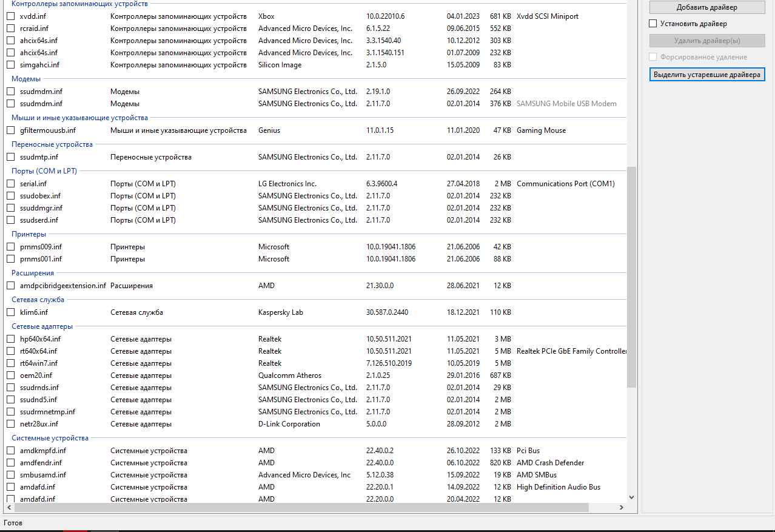This screenshot has width=775, height=532.
Task: Click the vertical scrollbar down arrow
Action: pos(632,497)
